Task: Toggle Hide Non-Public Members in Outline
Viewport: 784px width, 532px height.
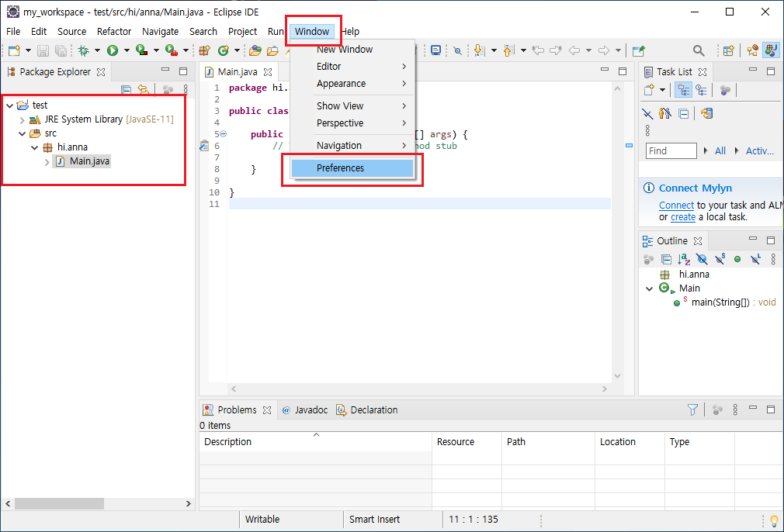Action: click(737, 259)
